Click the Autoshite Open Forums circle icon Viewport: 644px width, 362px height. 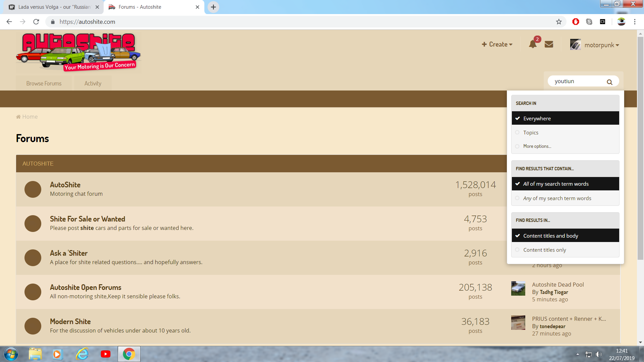click(x=33, y=292)
